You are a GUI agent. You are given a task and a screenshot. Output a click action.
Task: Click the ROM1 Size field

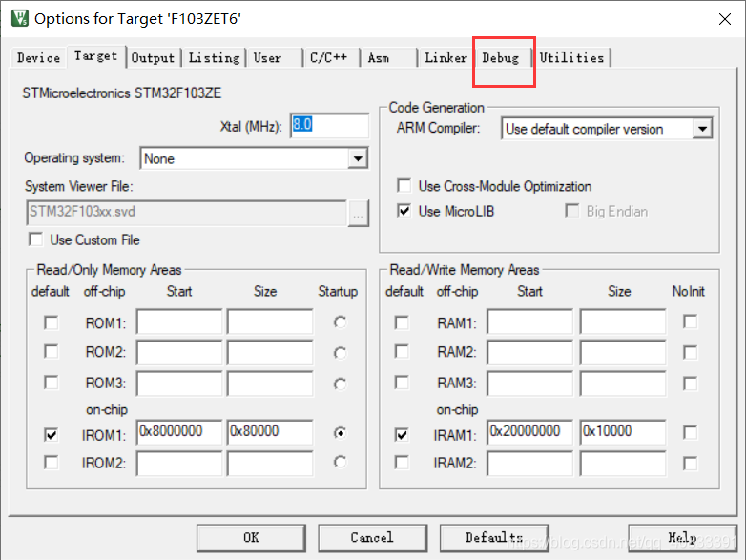[x=270, y=322]
